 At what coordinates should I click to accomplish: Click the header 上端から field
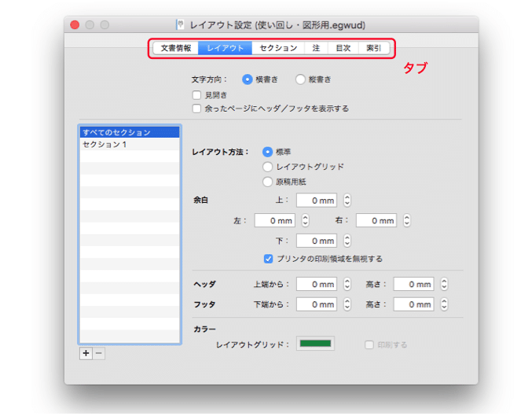point(317,284)
